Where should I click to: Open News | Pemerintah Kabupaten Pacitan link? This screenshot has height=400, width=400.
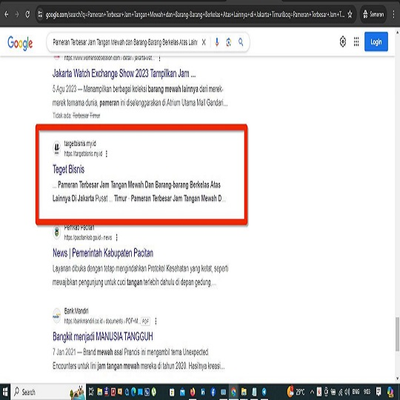coord(103,253)
